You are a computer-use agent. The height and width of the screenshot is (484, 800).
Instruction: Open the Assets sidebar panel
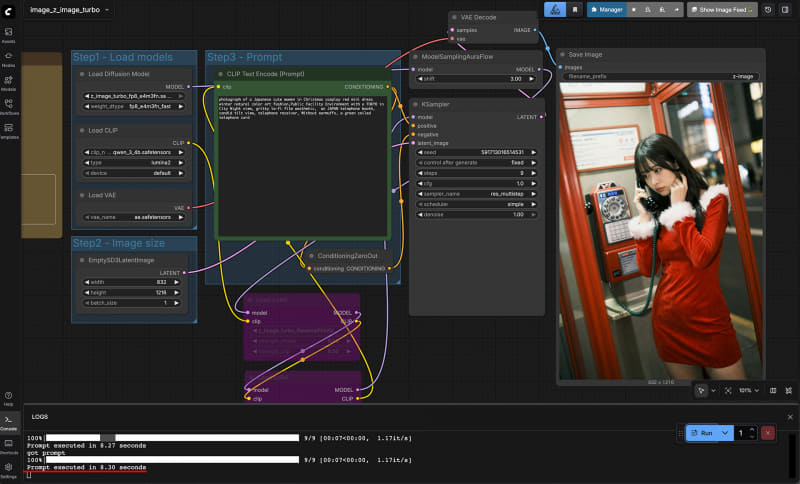tap(9, 35)
